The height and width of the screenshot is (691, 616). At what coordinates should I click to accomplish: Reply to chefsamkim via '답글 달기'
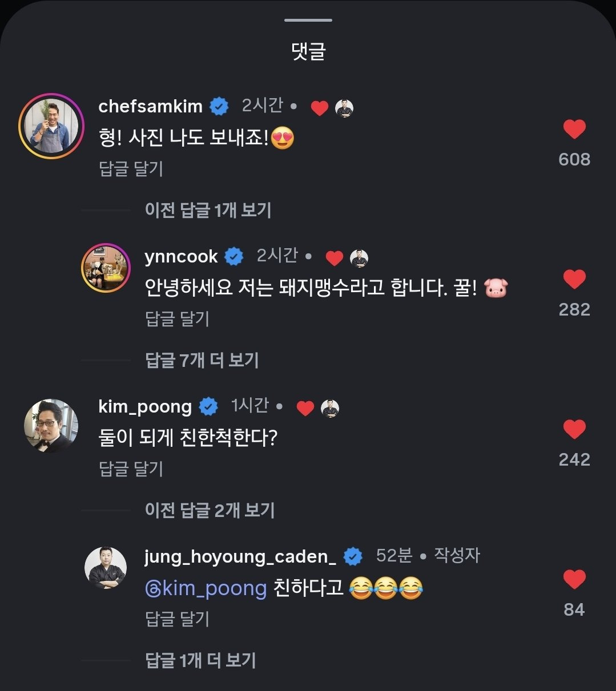131,169
